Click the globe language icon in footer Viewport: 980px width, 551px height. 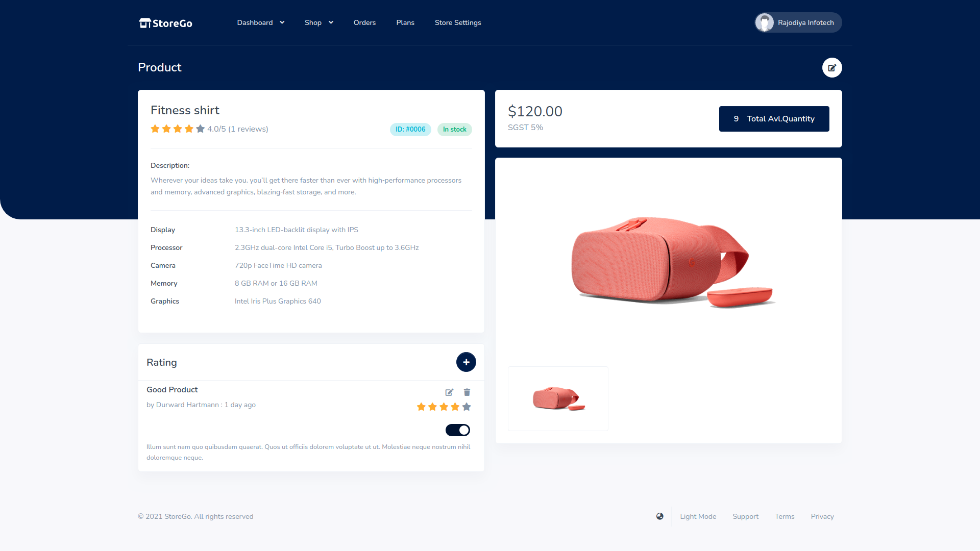pos(659,517)
